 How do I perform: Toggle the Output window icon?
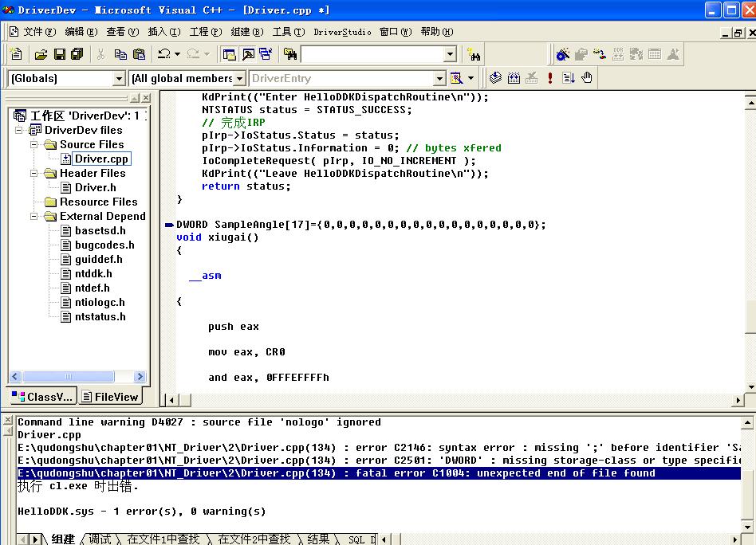(248, 54)
